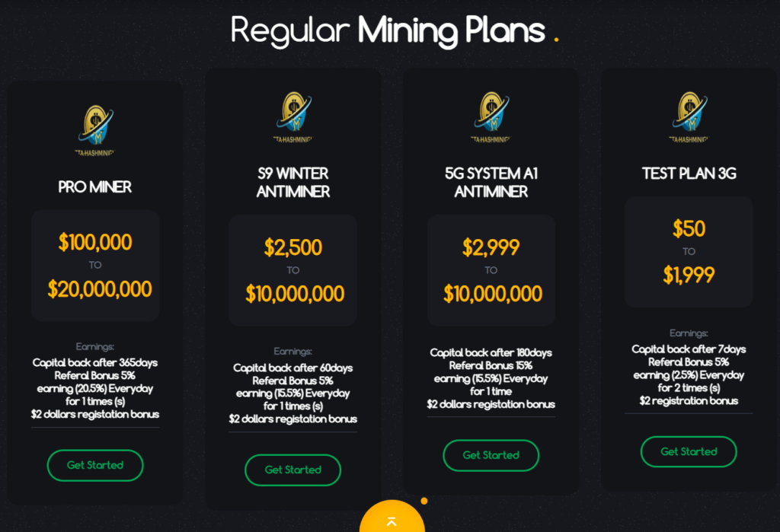Select the TEST PLAN 3G plan title
The height and width of the screenshot is (532, 780).
(x=689, y=174)
